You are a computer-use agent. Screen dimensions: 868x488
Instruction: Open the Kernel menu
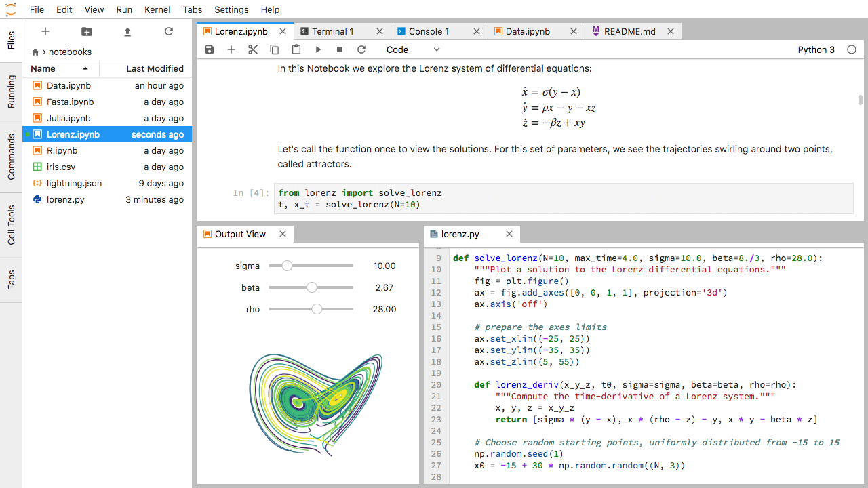coord(157,9)
